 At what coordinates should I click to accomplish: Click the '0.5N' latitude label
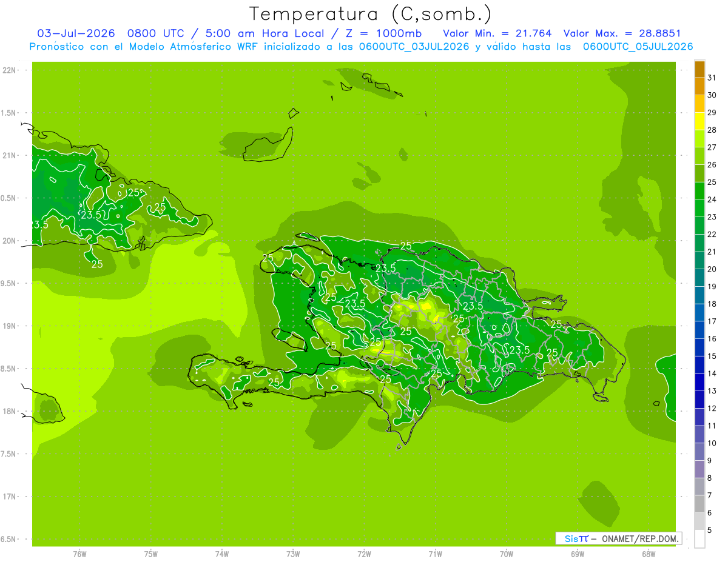pos(9,198)
